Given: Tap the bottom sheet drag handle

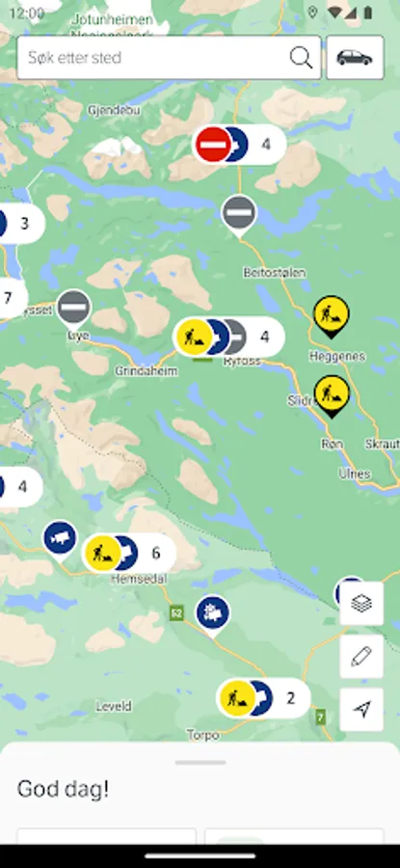Looking at the screenshot, I should pos(200,762).
